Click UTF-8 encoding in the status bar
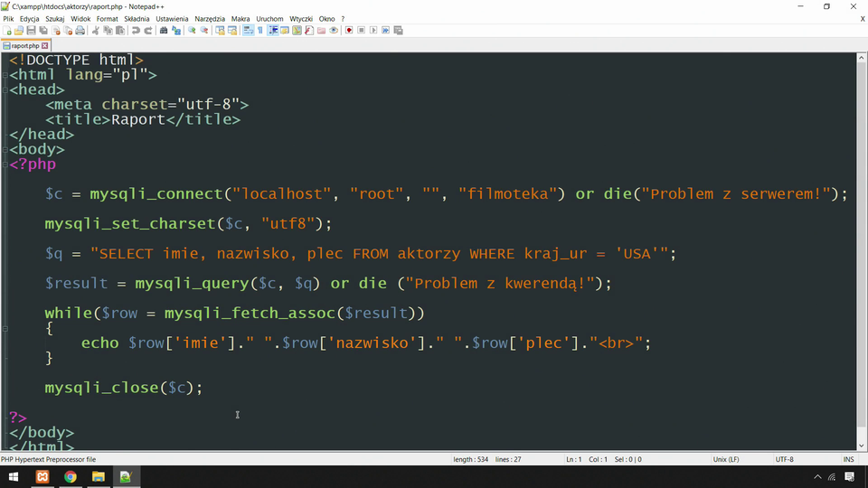 (x=784, y=459)
